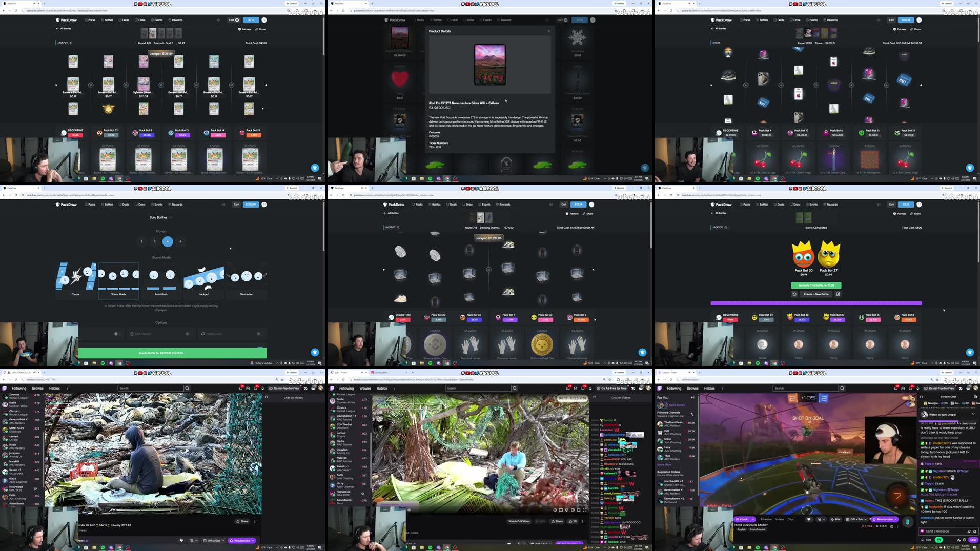Click Recreate This Battle for $1.00

click(x=815, y=285)
